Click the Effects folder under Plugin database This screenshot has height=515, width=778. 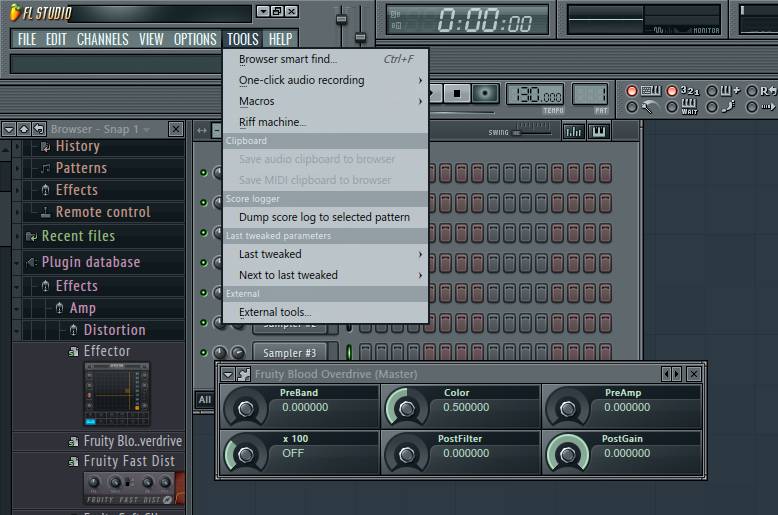76,286
